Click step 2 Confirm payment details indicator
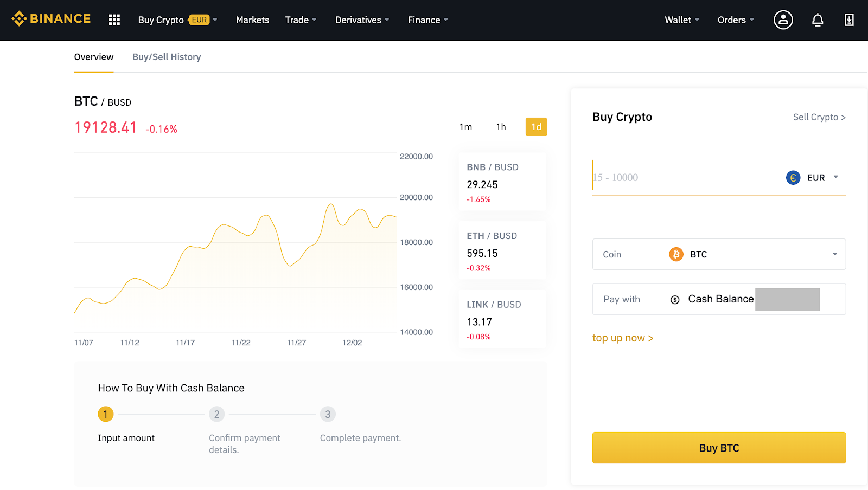 point(216,414)
